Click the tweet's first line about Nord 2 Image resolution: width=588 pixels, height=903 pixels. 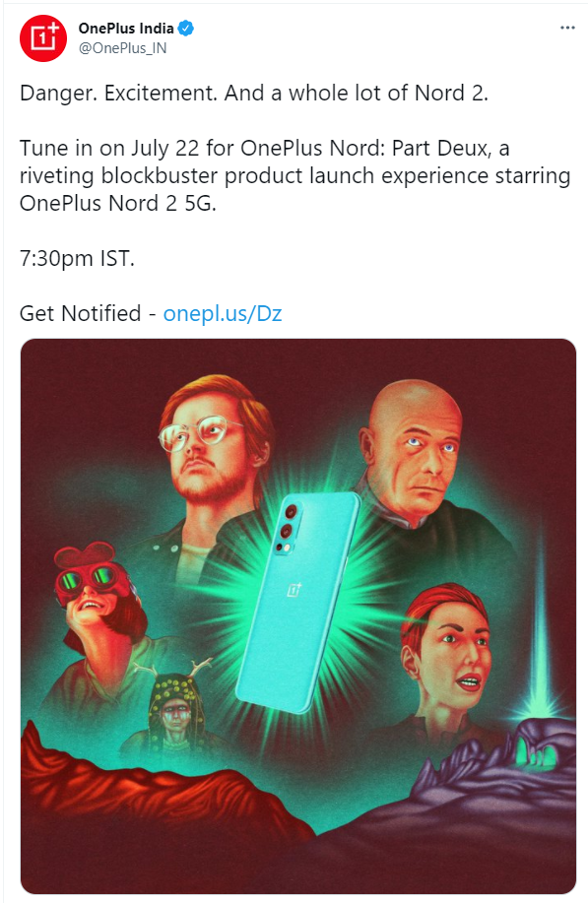tap(254, 94)
